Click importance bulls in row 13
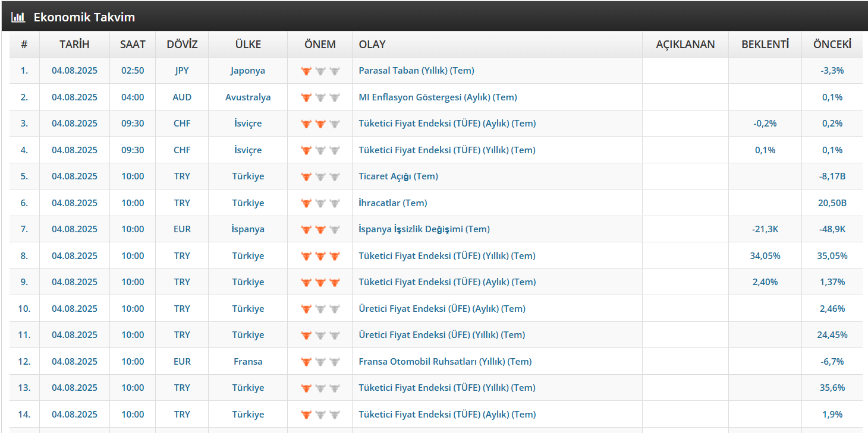This screenshot has width=868, height=433. pyautogui.click(x=320, y=388)
